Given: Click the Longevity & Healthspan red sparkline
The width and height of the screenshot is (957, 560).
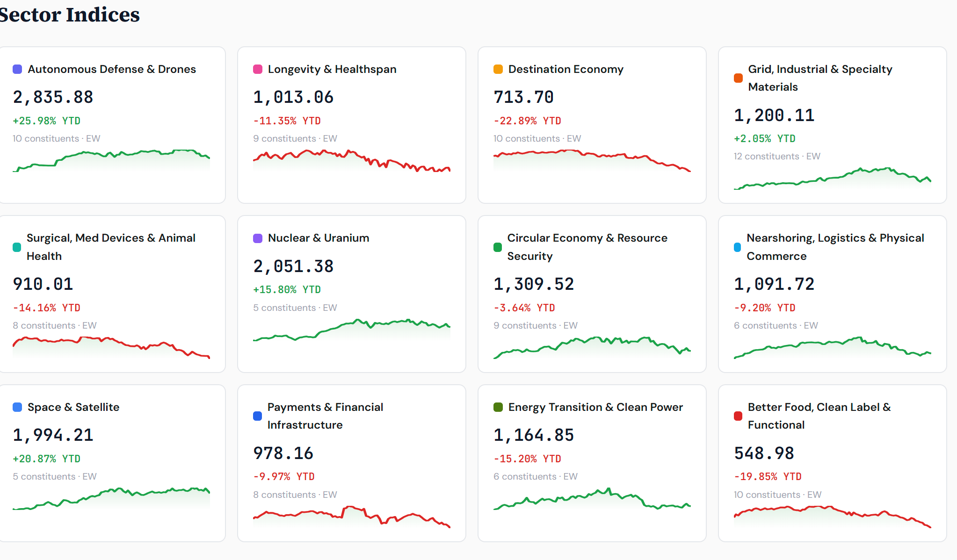Looking at the screenshot, I should click(351, 160).
